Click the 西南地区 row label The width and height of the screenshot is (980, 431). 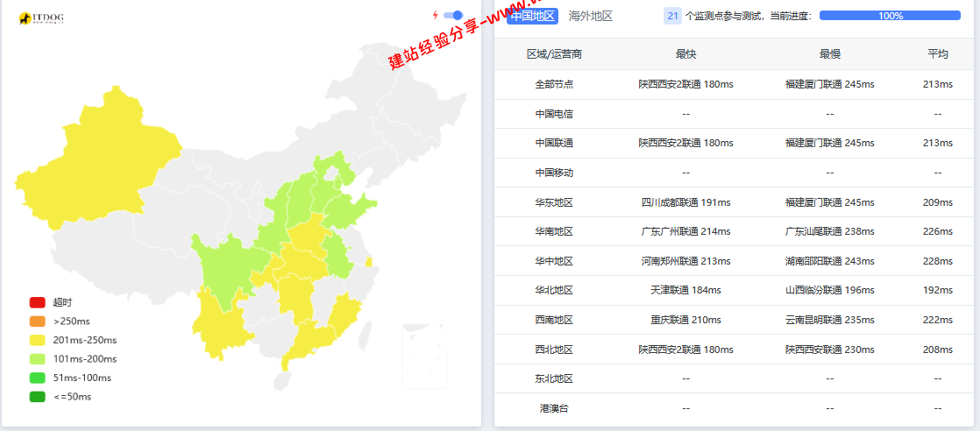[x=554, y=320]
